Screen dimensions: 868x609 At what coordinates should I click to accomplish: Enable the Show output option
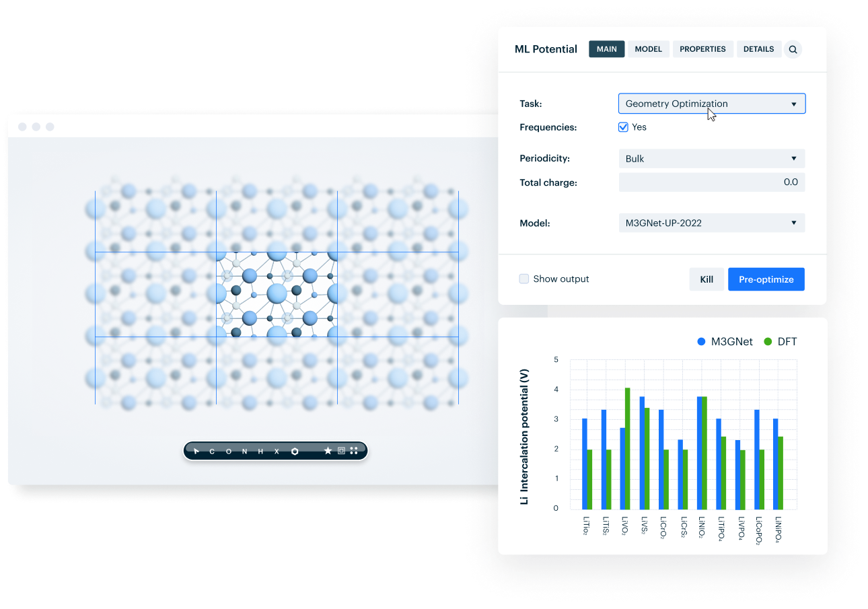pos(523,279)
